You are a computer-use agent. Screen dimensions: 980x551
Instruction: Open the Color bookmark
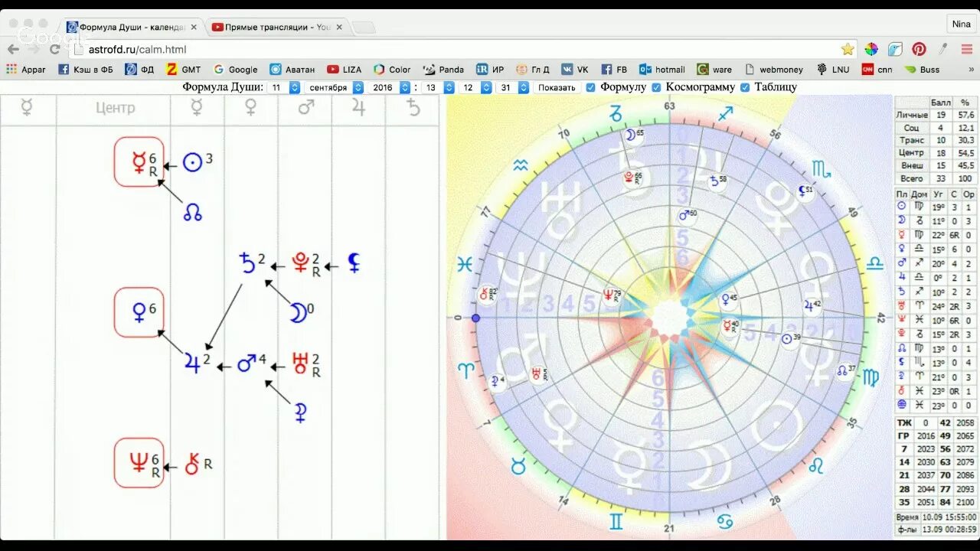coord(392,69)
